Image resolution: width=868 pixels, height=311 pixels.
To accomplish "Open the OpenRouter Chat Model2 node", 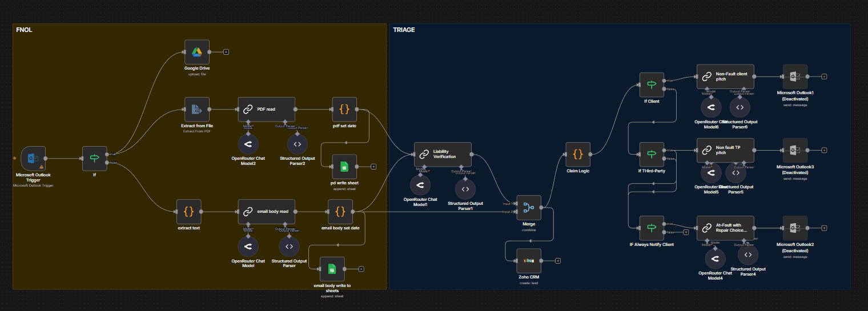I will (248, 143).
